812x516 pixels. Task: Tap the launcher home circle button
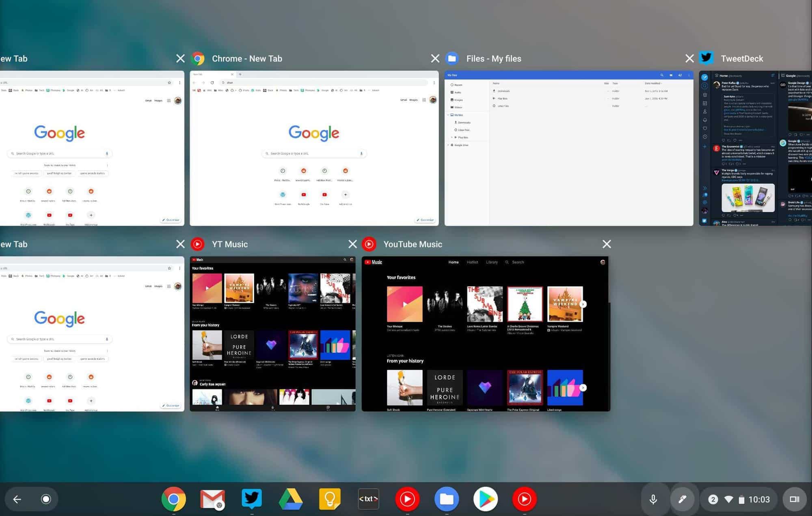coord(46,499)
